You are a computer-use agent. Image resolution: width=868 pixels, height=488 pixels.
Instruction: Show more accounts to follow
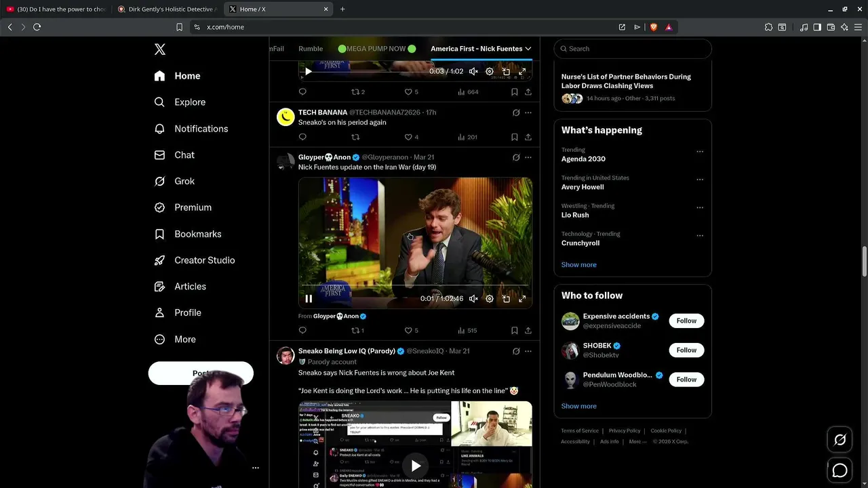578,406
